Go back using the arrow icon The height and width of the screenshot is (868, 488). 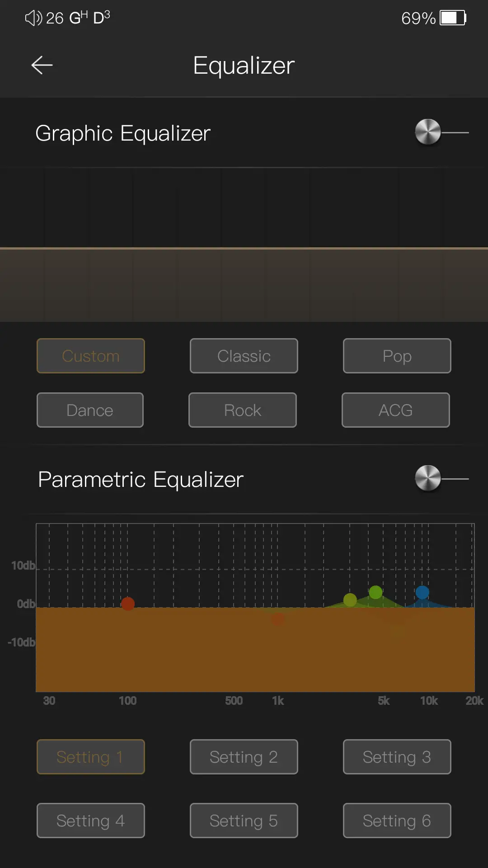42,66
